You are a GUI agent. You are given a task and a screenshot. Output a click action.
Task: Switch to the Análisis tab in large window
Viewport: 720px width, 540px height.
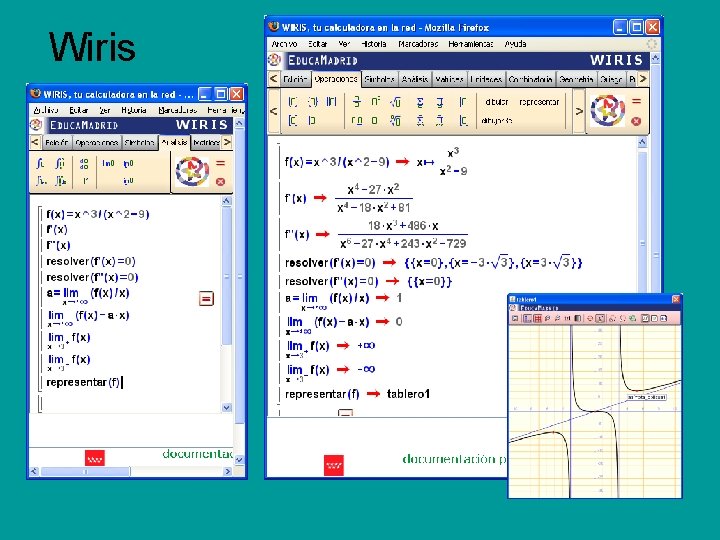415,79
